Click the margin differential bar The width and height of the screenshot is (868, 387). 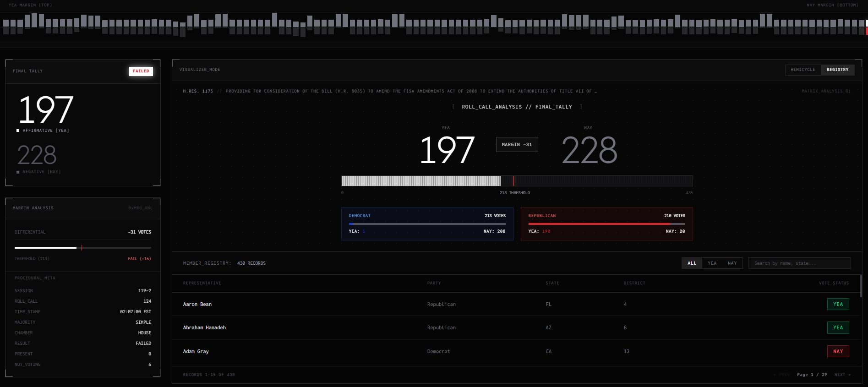click(82, 248)
